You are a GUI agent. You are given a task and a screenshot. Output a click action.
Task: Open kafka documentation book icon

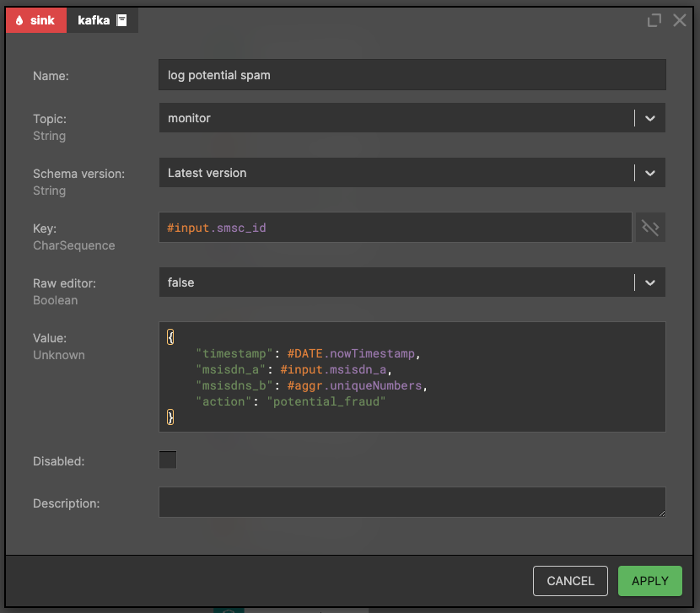click(x=121, y=20)
